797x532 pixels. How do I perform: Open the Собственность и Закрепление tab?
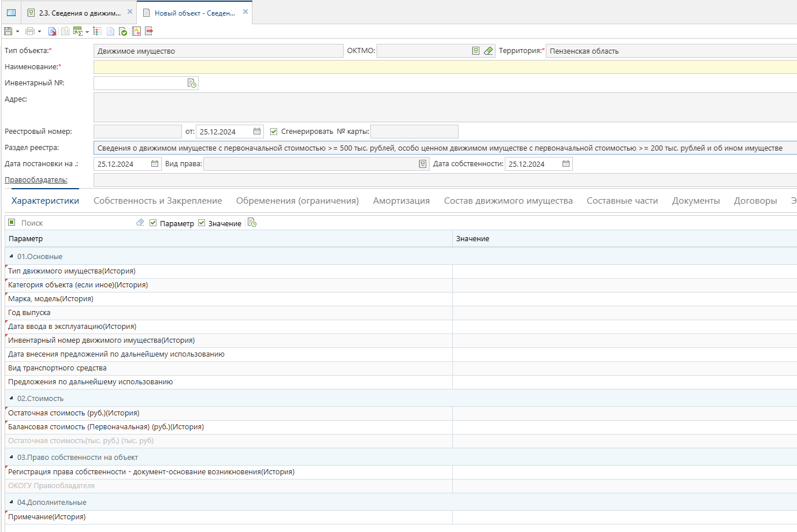coord(158,201)
